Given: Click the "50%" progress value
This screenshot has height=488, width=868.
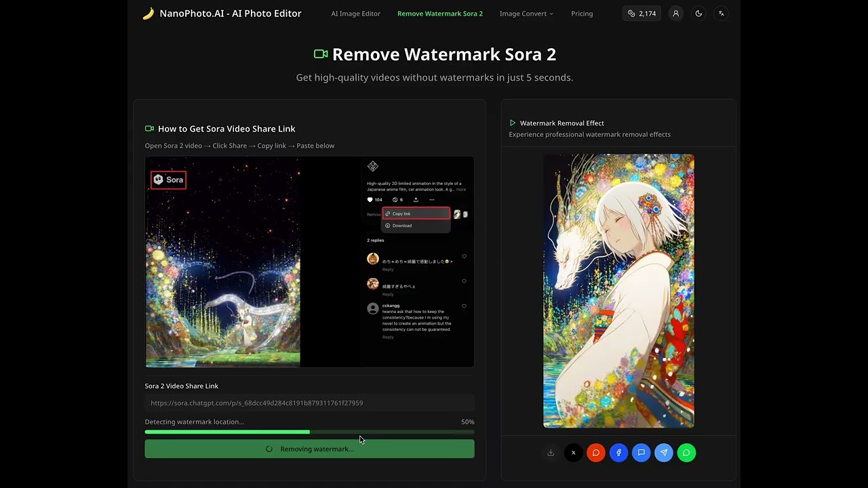Looking at the screenshot, I should click(468, 422).
